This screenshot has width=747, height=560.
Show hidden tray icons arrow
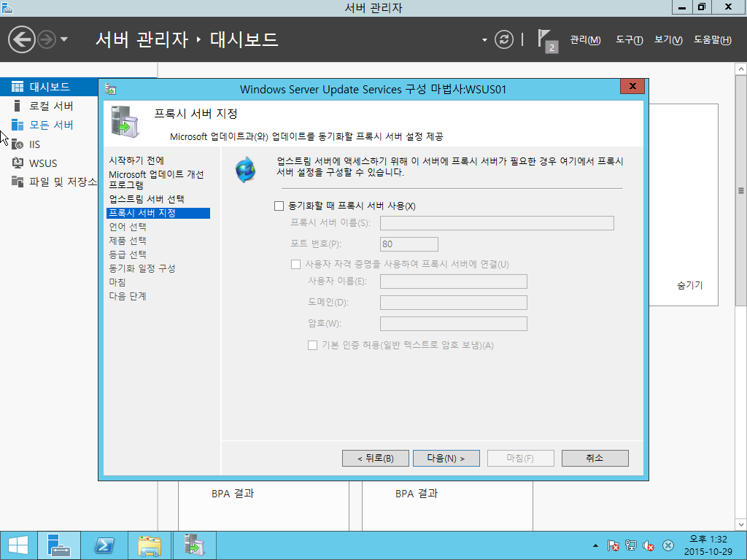[595, 545]
